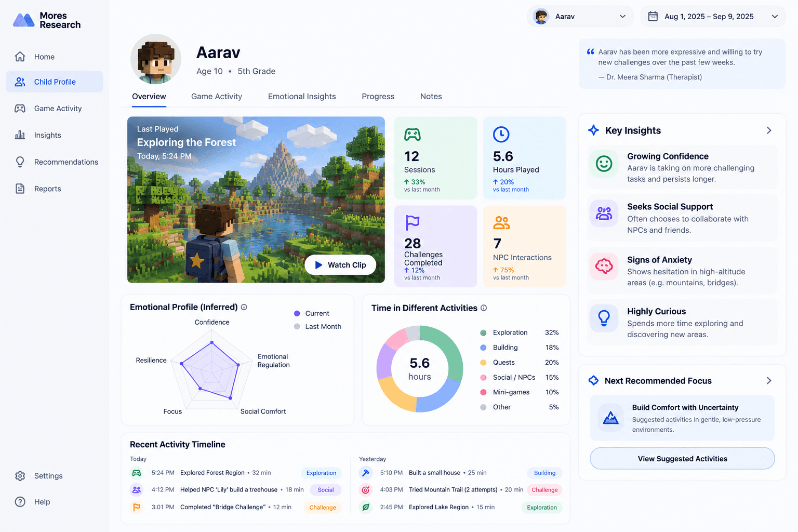The height and width of the screenshot is (532, 798).
Task: Click the yellow Quests legend swatch
Action: (x=483, y=363)
